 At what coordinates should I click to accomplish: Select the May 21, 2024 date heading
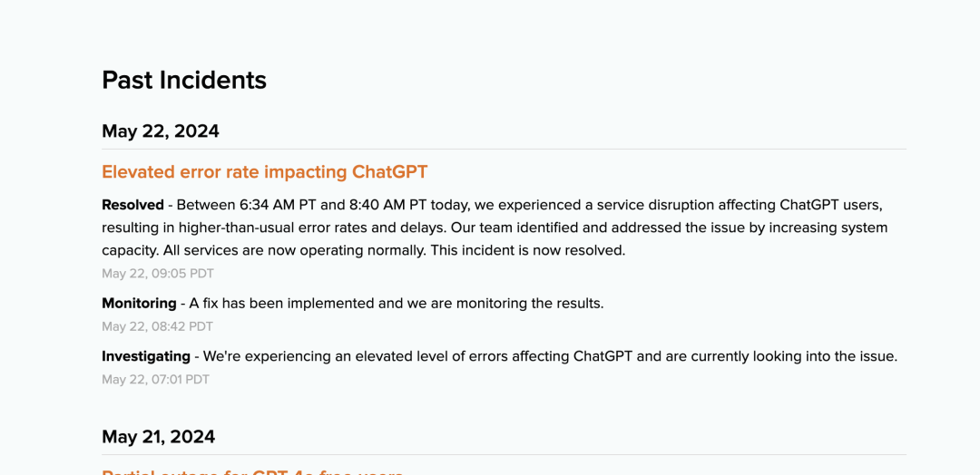click(158, 437)
